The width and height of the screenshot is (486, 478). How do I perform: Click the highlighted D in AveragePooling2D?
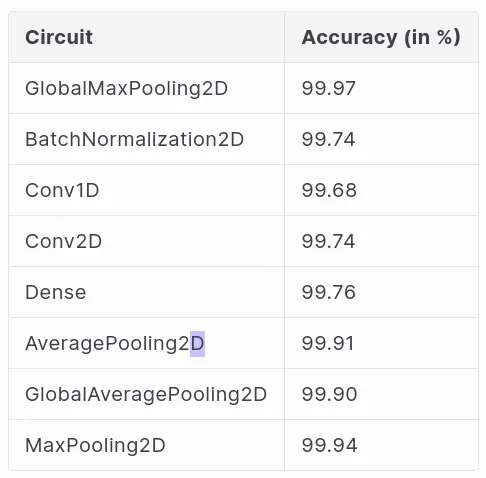[x=197, y=344]
